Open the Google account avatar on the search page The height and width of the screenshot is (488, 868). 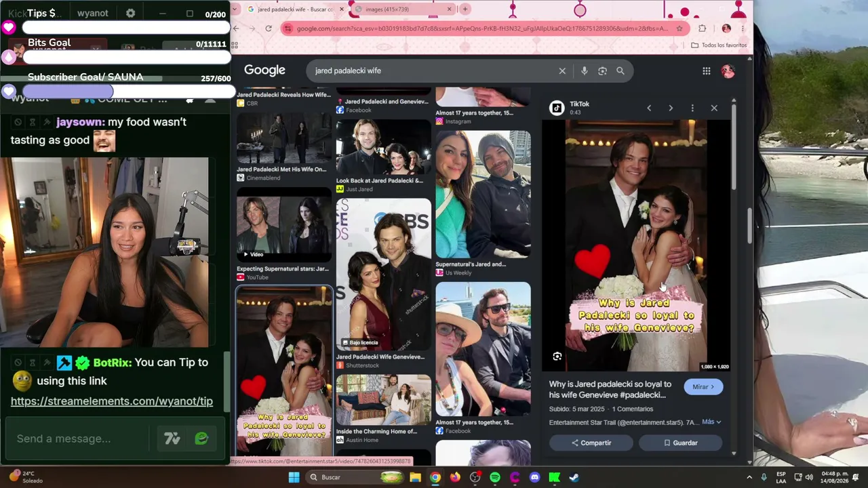pos(728,71)
